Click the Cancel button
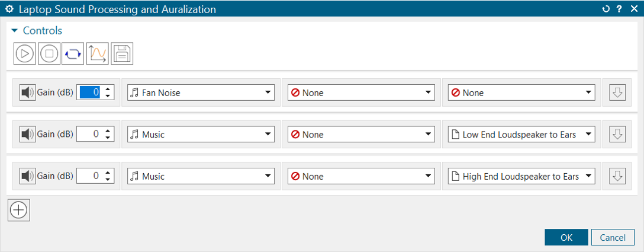Screen dimensions: 644x252 (613, 237)
